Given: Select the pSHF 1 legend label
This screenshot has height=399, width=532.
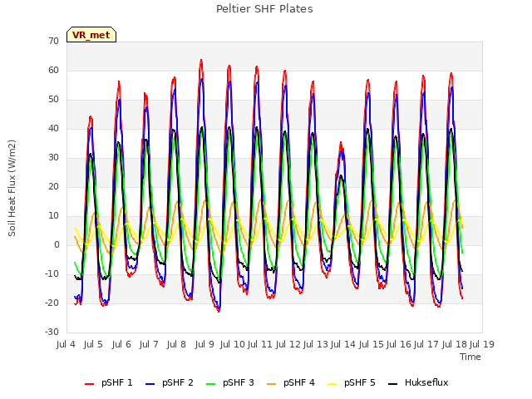Looking at the screenshot, I should click(x=117, y=382).
